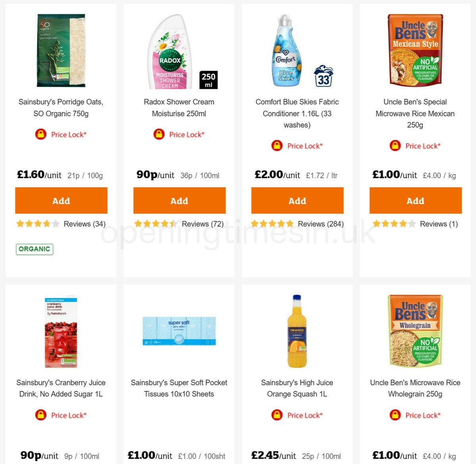
Task: Click the Price Lock padlock on Comfort Blue Skies
Action: 276,146
